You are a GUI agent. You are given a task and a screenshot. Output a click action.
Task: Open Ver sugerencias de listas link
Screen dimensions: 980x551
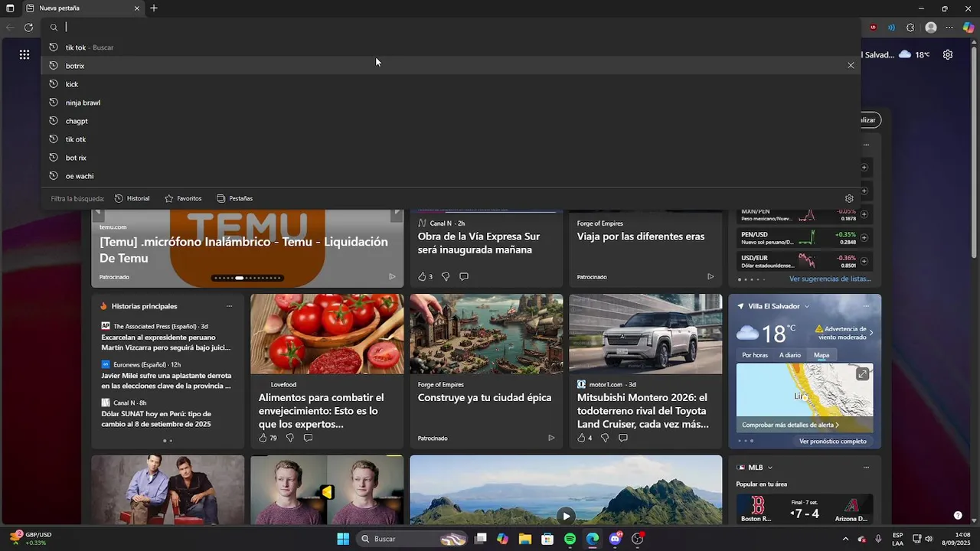tap(830, 279)
